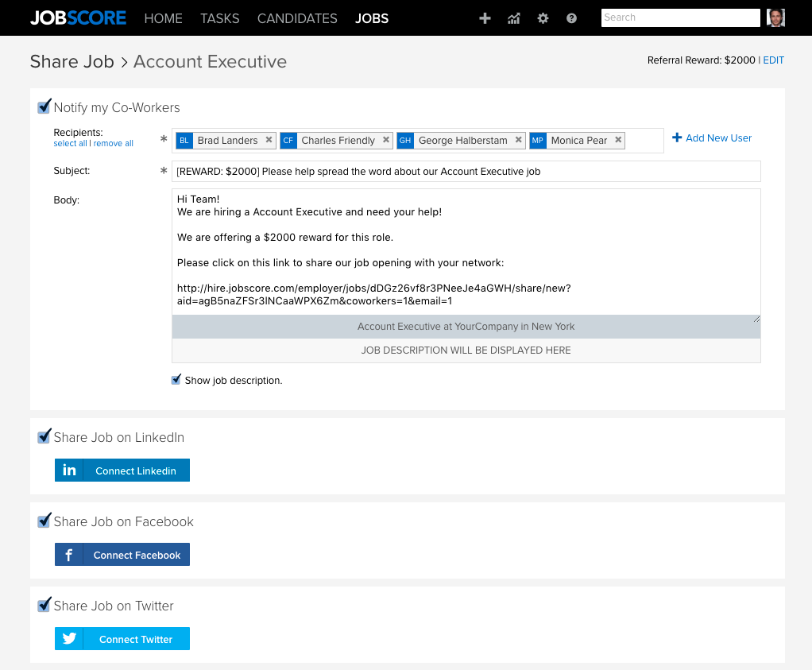Open the settings gear icon

pos(543,18)
